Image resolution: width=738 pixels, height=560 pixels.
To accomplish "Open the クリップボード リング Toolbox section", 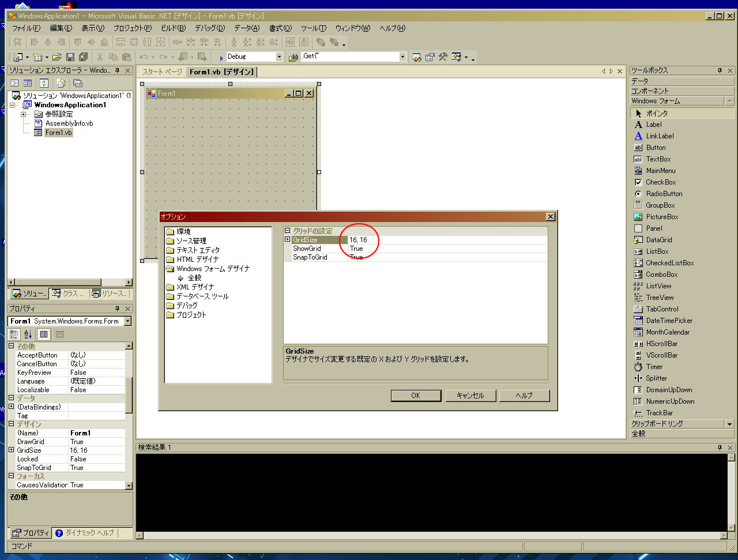I will point(677,424).
